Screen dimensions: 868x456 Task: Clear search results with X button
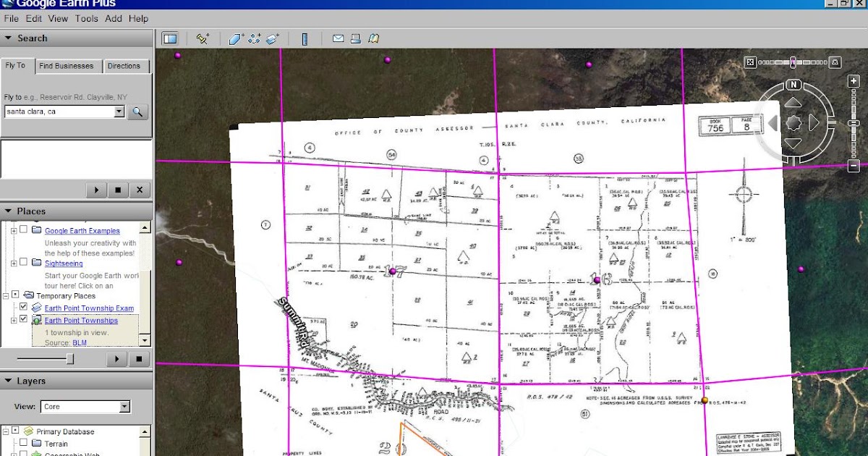(140, 190)
